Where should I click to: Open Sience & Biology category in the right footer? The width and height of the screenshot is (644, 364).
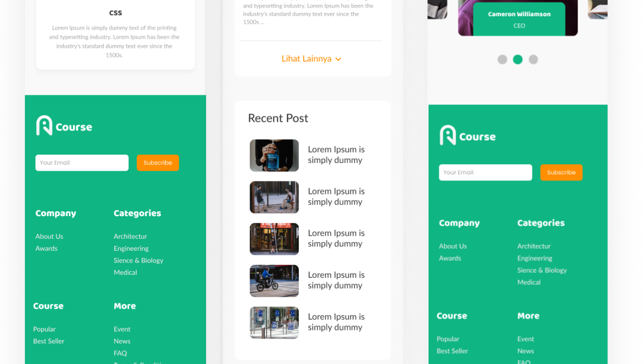point(542,270)
